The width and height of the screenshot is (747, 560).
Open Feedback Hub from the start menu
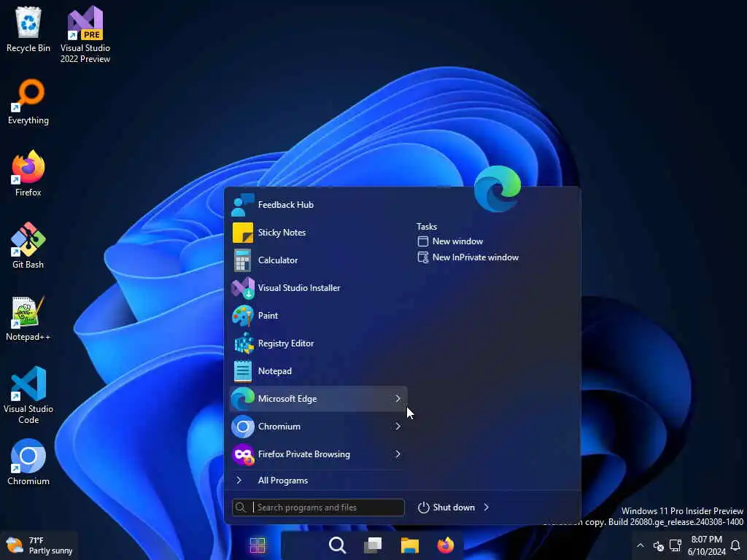click(x=318, y=205)
